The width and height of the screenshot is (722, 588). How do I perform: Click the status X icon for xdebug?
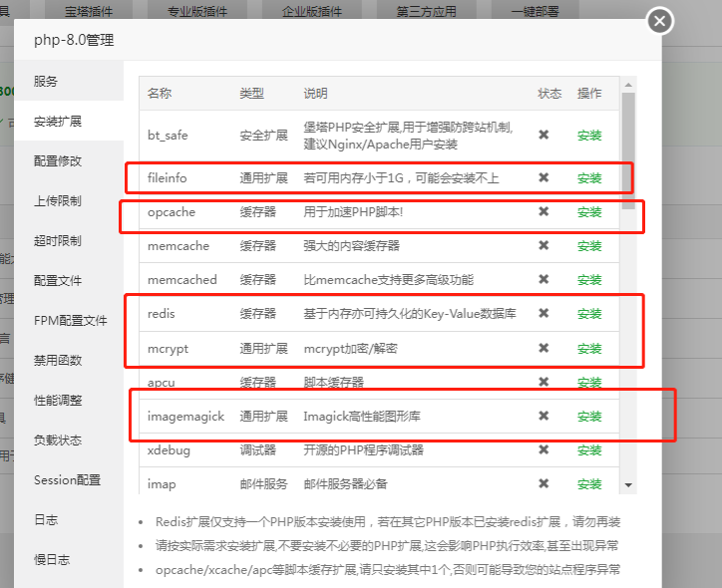[543, 449]
